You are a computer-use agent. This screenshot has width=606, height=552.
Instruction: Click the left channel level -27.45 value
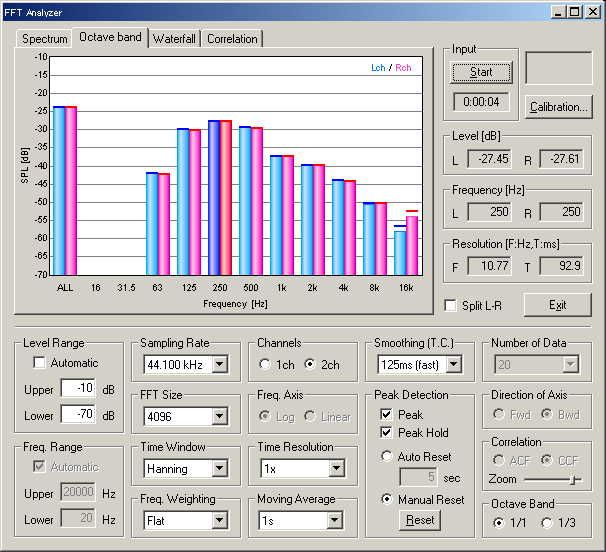pos(489,159)
